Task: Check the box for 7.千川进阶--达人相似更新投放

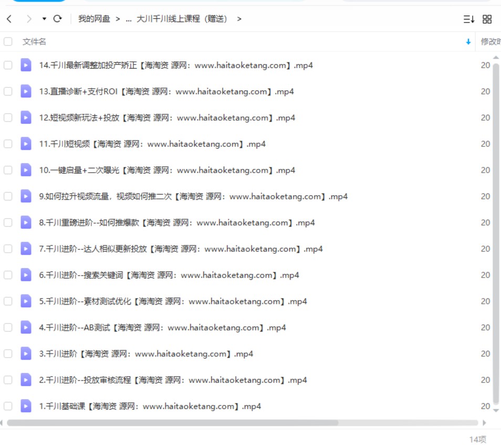Action: [x=8, y=249]
